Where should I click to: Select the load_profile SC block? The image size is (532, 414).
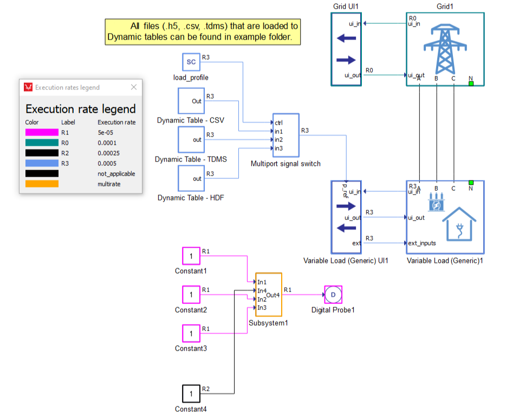tap(191, 62)
